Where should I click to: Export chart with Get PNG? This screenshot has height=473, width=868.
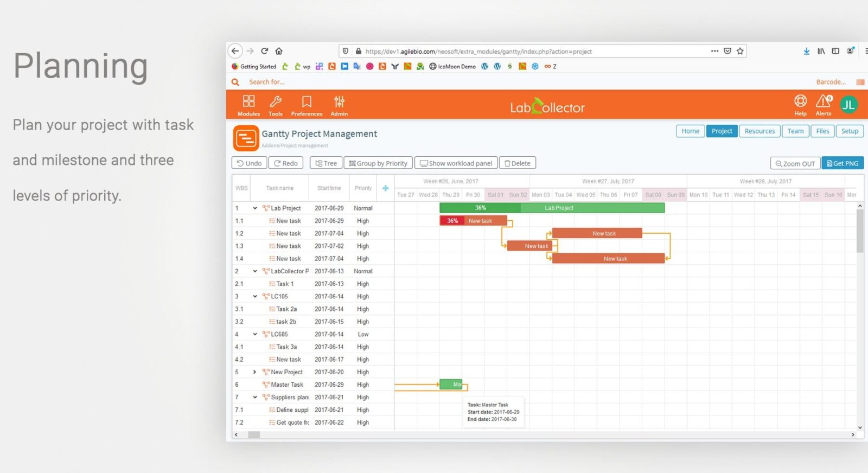pos(843,163)
